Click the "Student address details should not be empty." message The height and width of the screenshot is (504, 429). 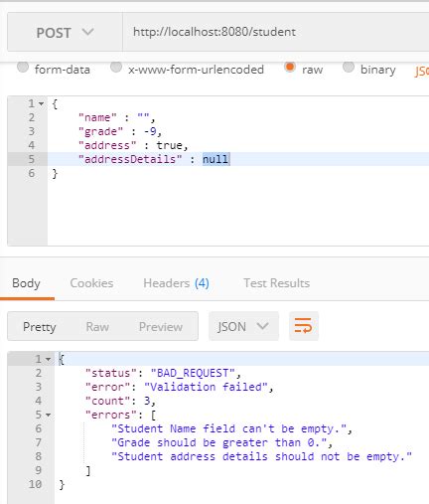262,456
